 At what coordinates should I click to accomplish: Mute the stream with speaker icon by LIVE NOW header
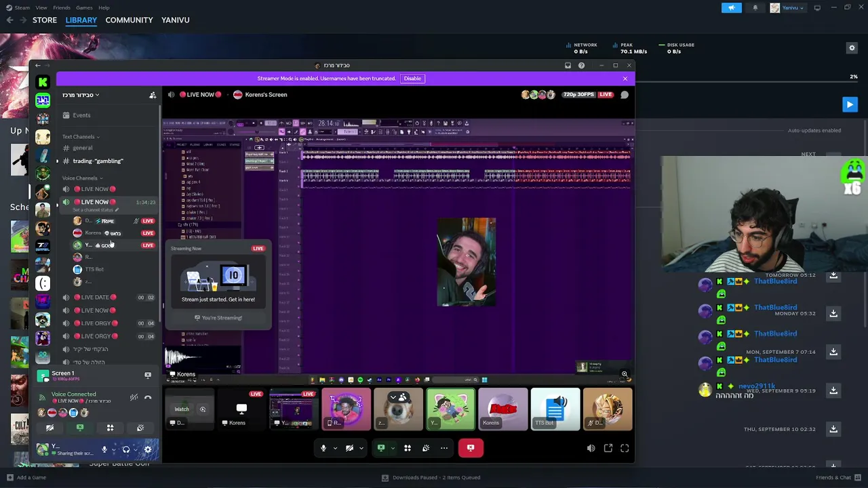tap(171, 95)
